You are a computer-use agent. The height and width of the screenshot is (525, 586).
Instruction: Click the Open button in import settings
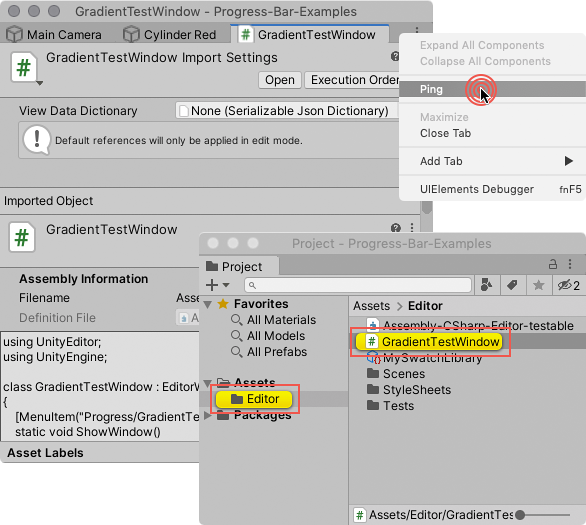click(x=280, y=80)
